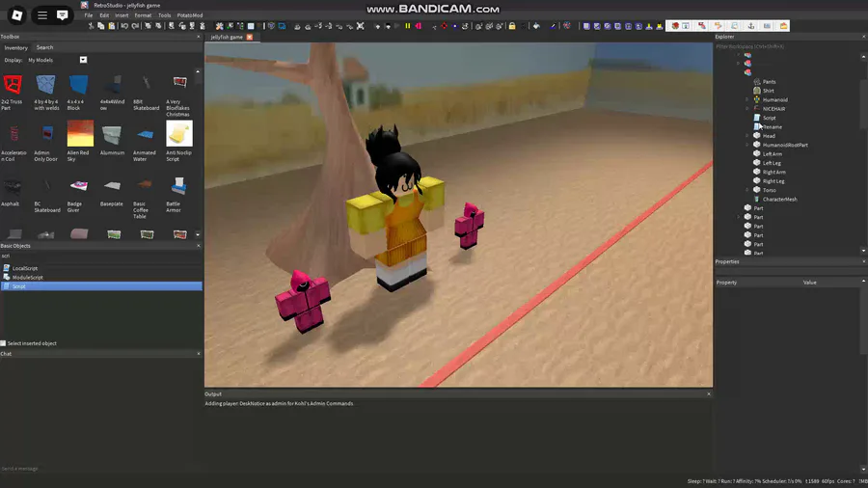Click the Explorer scroll down arrow
Image resolution: width=868 pixels, height=488 pixels.
863,251
